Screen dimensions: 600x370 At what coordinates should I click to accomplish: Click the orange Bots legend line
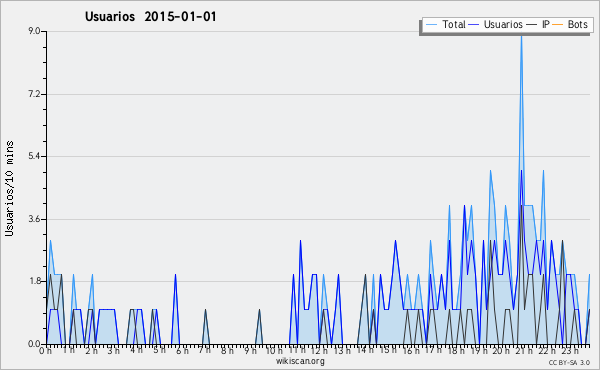point(558,25)
